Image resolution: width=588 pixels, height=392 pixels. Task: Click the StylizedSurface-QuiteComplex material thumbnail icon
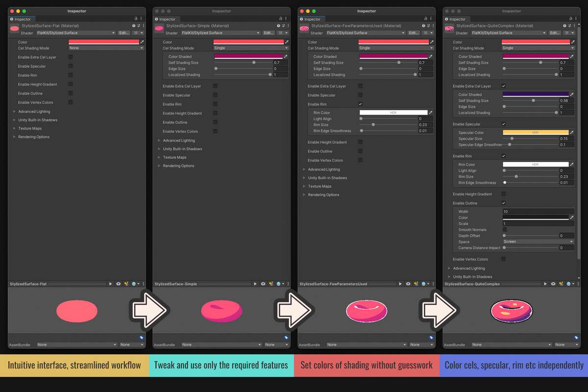[x=449, y=29]
